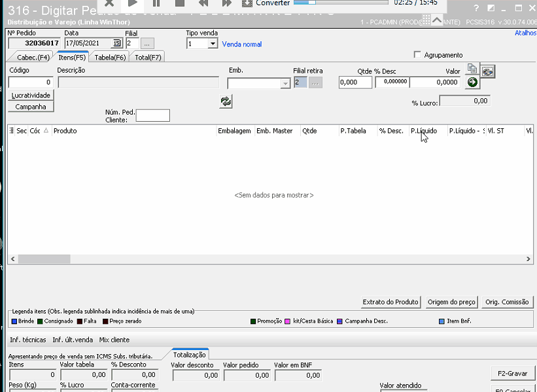Click the grid scroll left arrow

click(13, 259)
